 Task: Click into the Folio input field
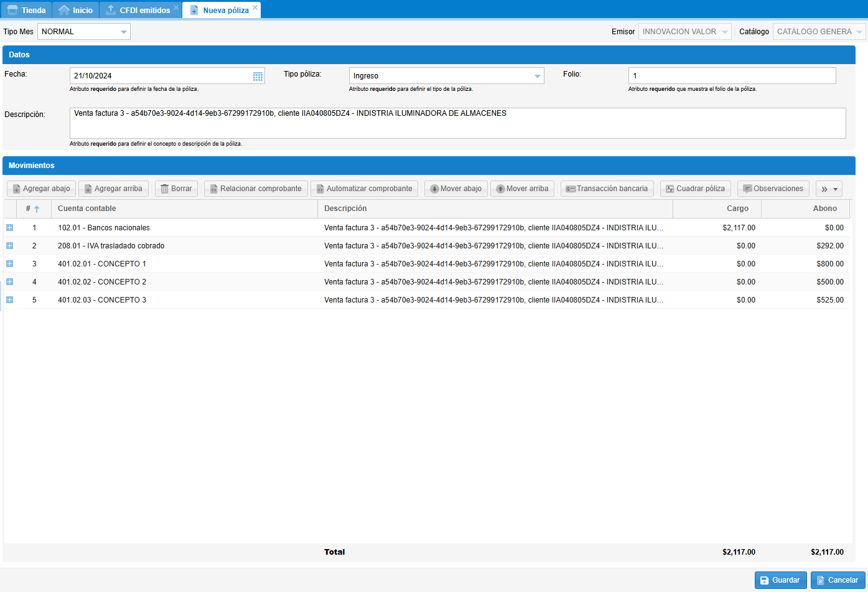732,76
